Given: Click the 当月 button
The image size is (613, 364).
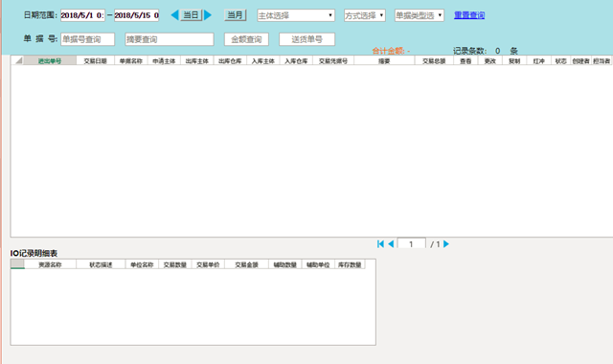Looking at the screenshot, I should [235, 15].
